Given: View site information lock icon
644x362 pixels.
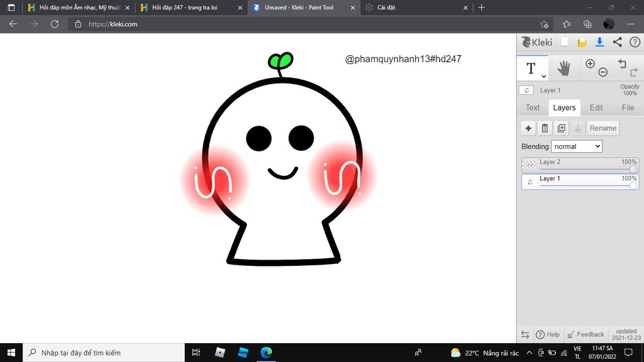Looking at the screenshot, I should point(78,25).
